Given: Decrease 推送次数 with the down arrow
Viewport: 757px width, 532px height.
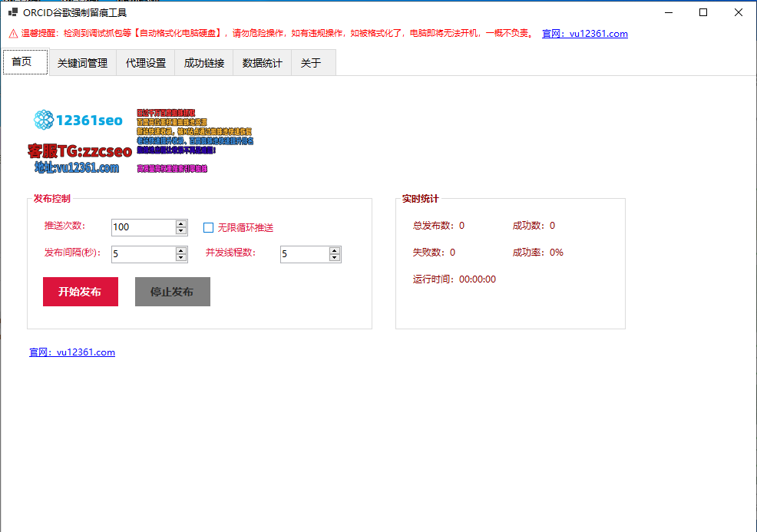Looking at the screenshot, I should coord(181,231).
